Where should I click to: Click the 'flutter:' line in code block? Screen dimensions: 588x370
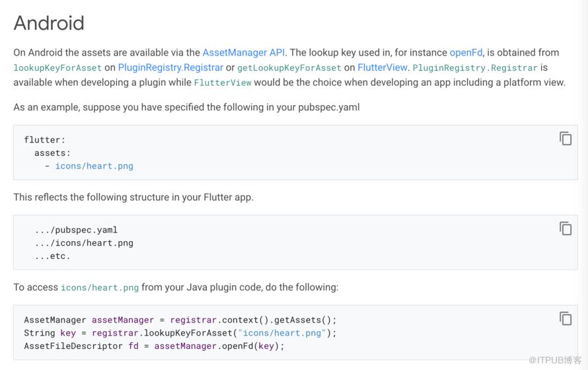[x=45, y=140]
